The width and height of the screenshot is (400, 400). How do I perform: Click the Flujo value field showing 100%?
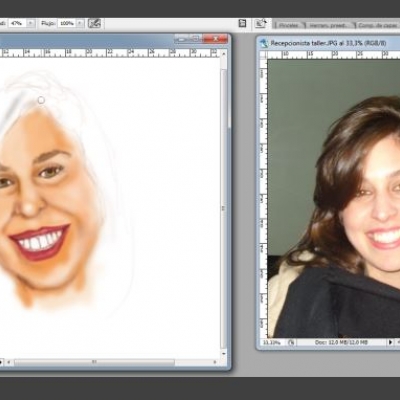coord(67,23)
